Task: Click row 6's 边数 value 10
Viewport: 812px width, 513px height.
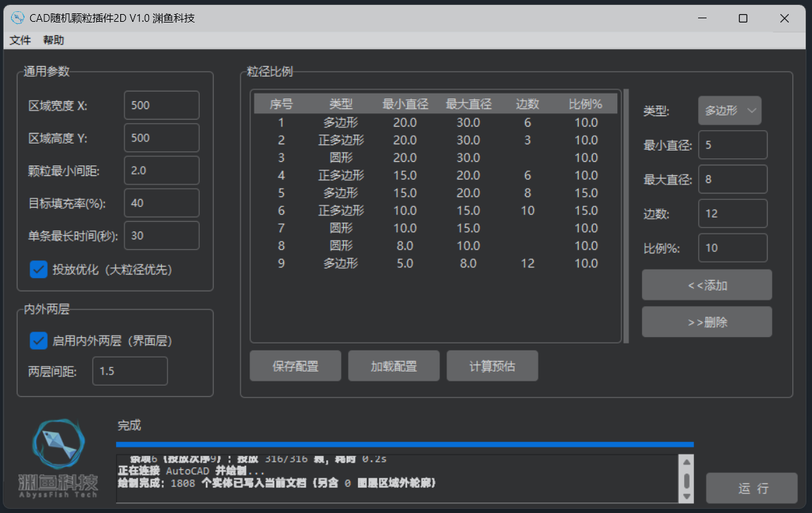Action: coord(527,211)
